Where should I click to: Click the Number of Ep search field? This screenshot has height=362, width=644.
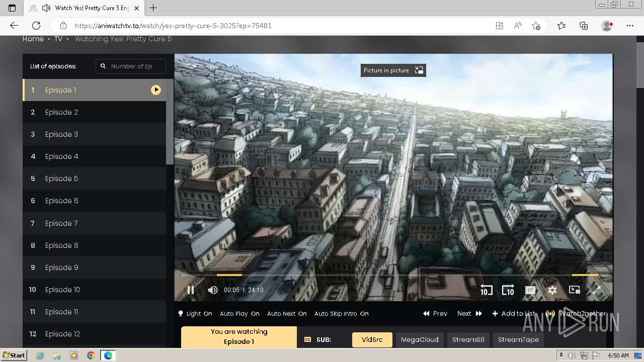131,66
